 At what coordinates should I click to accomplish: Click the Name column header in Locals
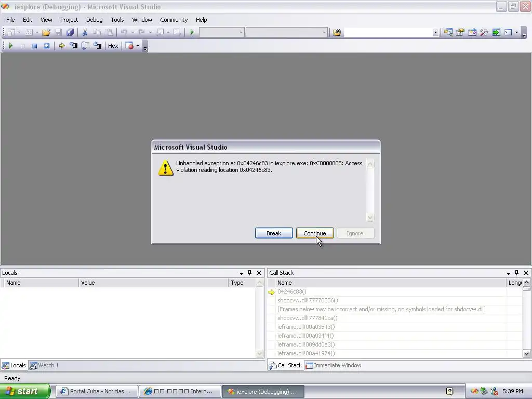point(41,283)
